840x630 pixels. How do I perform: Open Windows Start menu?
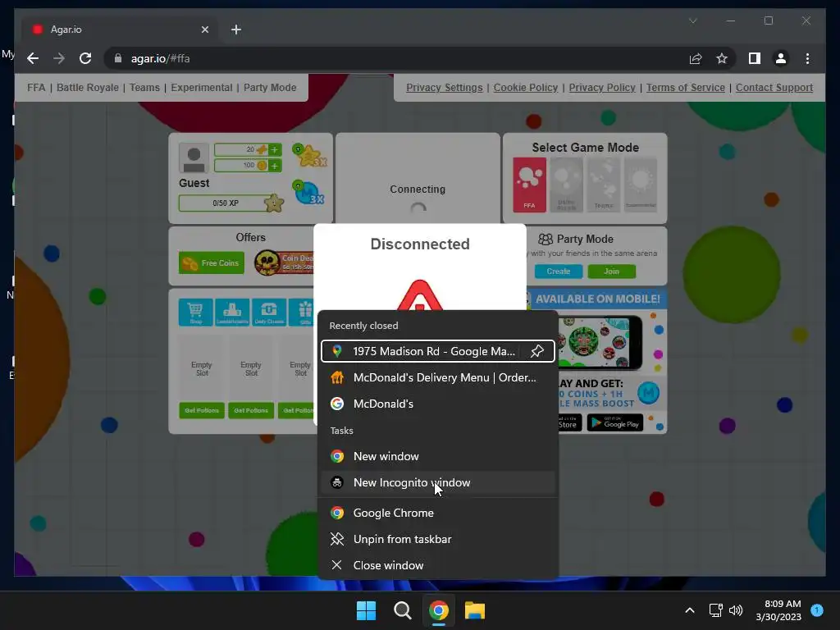pos(367,610)
